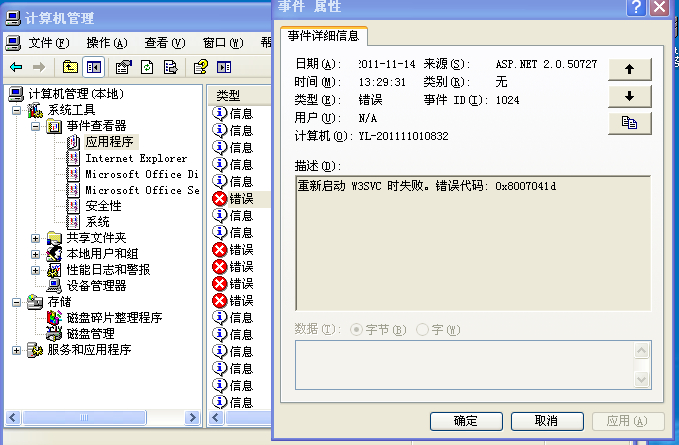Image resolution: width=679 pixels, height=445 pixels.
Task: Open the 文件(F) menu
Action: coord(48,43)
